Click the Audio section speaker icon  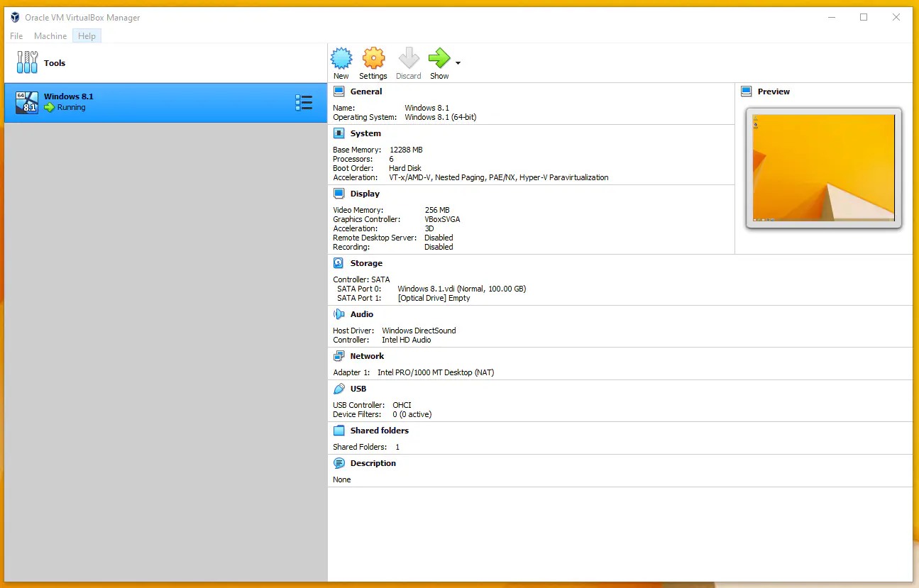point(339,314)
